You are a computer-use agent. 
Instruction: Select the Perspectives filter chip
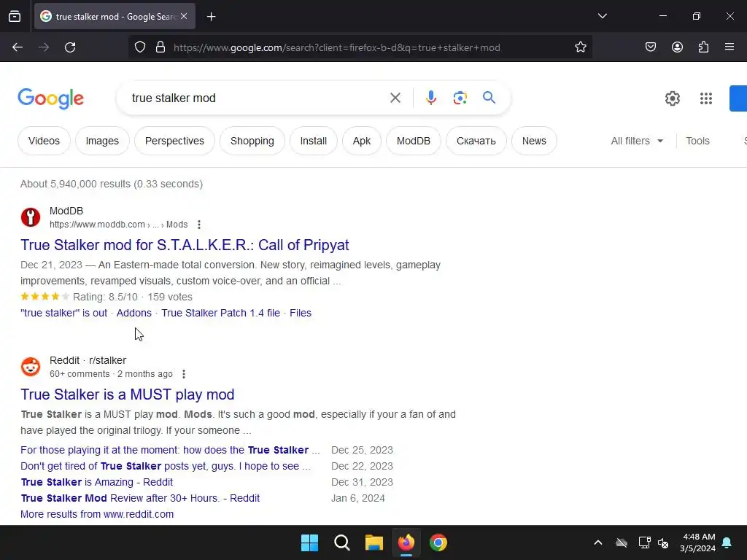tap(174, 141)
